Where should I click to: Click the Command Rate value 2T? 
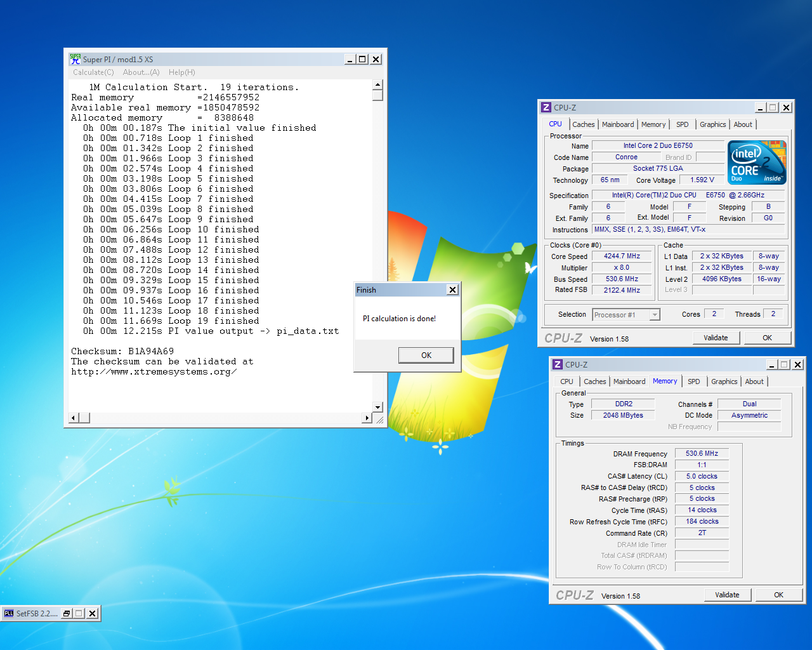click(x=702, y=533)
